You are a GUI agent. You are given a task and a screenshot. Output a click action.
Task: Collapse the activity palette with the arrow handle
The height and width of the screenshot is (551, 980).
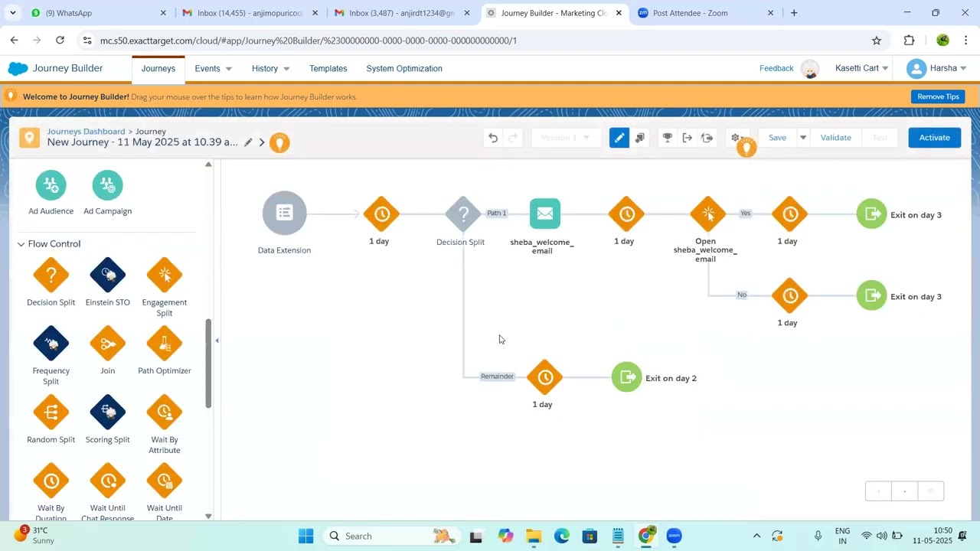pyautogui.click(x=217, y=341)
